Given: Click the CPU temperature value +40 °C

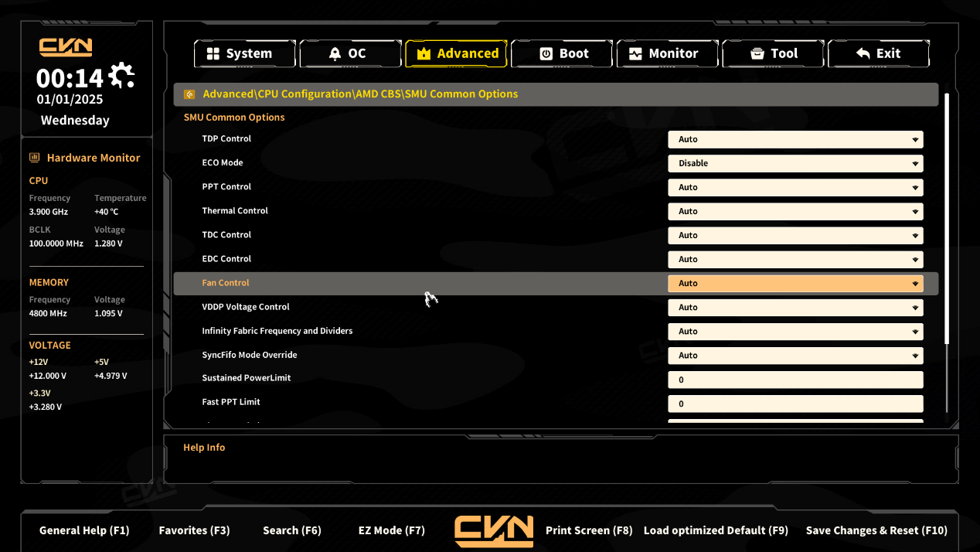Looking at the screenshot, I should 107,212.
